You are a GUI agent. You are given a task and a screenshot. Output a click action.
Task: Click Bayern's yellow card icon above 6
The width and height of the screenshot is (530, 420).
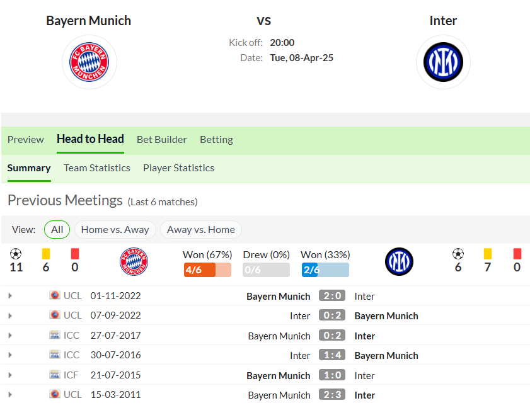pos(46,254)
